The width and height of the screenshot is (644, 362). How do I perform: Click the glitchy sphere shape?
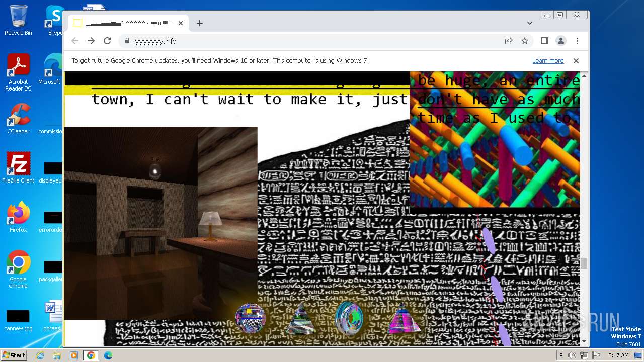pyautogui.click(x=251, y=318)
